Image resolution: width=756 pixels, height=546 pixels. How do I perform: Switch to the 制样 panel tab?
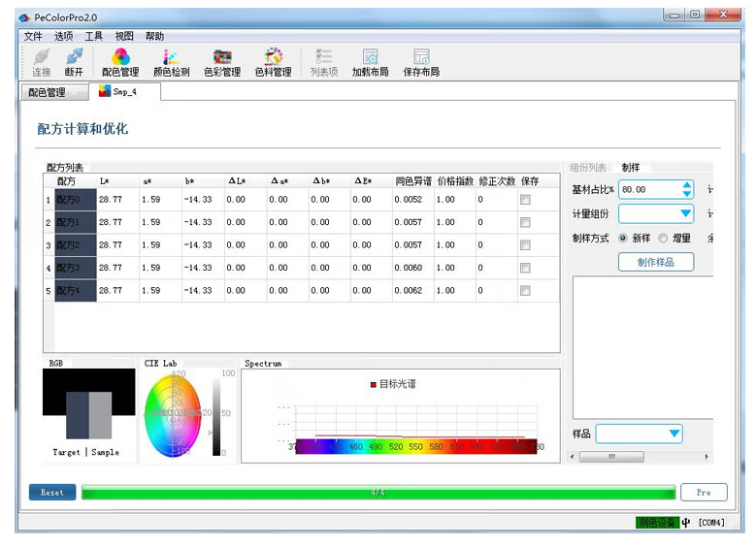point(630,168)
